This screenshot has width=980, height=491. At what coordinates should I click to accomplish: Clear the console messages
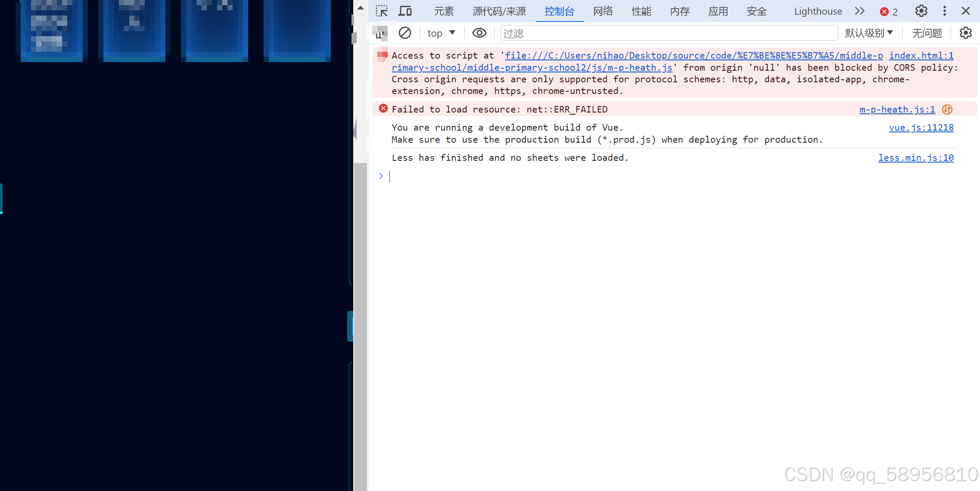click(x=404, y=33)
